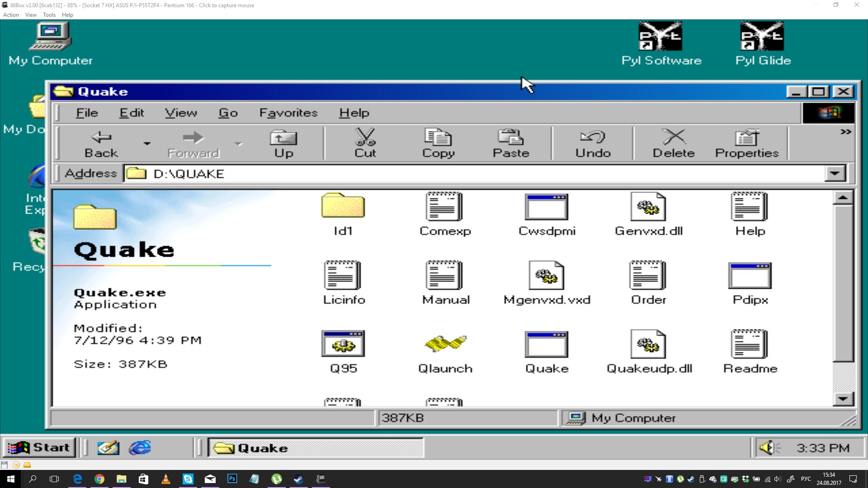Open the View menu
The height and width of the screenshot is (488, 868).
click(181, 113)
